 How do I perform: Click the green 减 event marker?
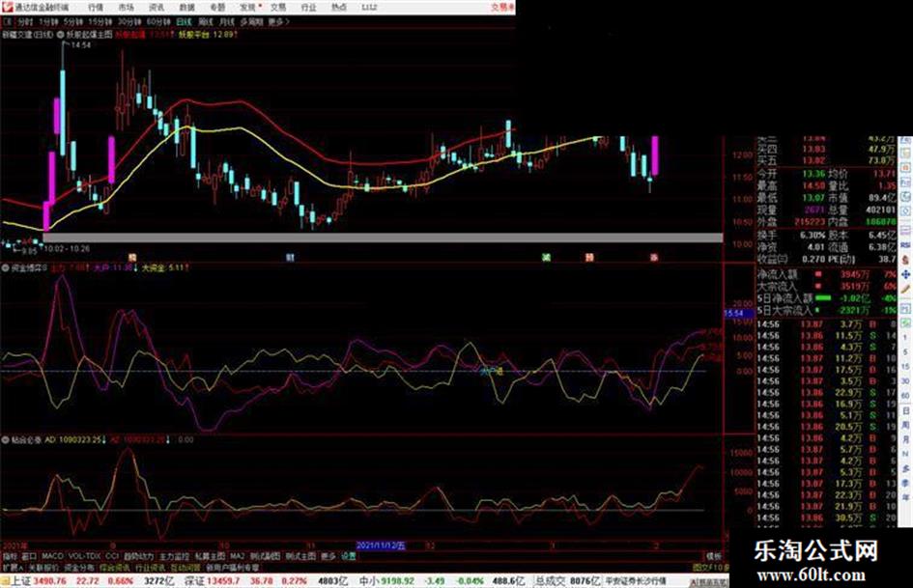click(x=546, y=257)
